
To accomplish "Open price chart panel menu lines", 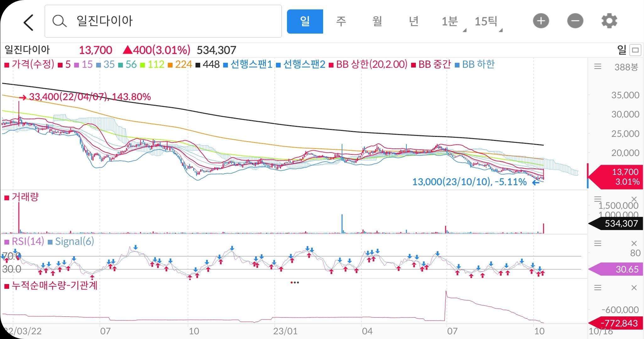I will pos(598,66).
